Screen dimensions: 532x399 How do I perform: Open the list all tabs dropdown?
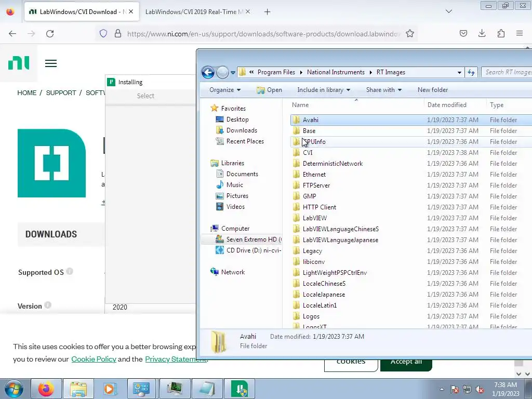click(x=448, y=11)
